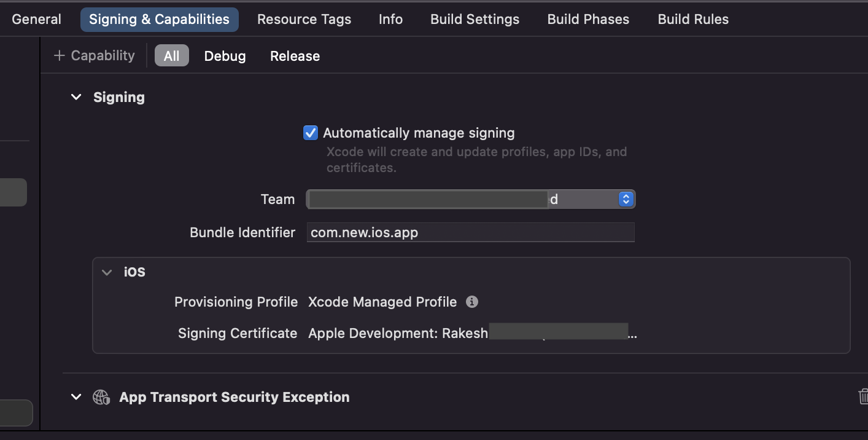Screen dimensions: 868x440
Task: Click the Bundle Identifier text field
Action: (470, 232)
